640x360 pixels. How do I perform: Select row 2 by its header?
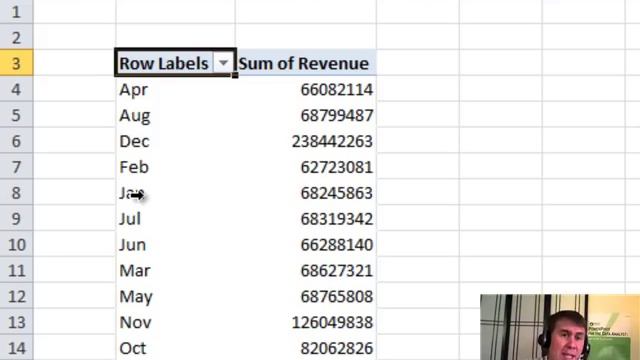pos(16,37)
